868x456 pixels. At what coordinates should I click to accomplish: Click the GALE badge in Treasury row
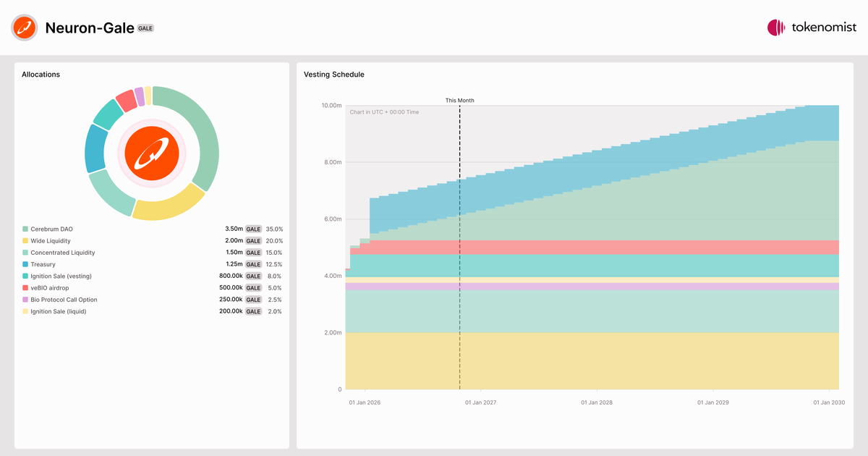(253, 264)
